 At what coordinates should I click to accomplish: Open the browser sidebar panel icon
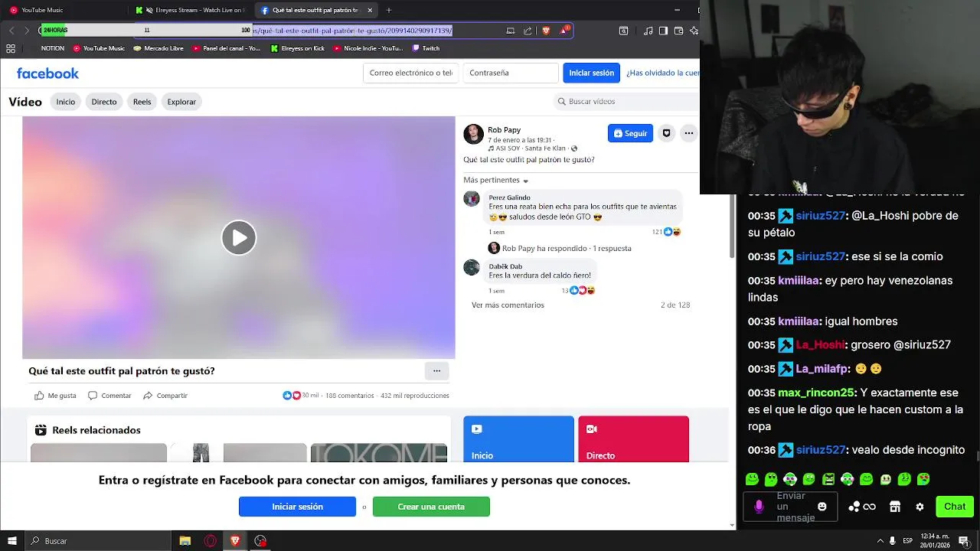(663, 31)
